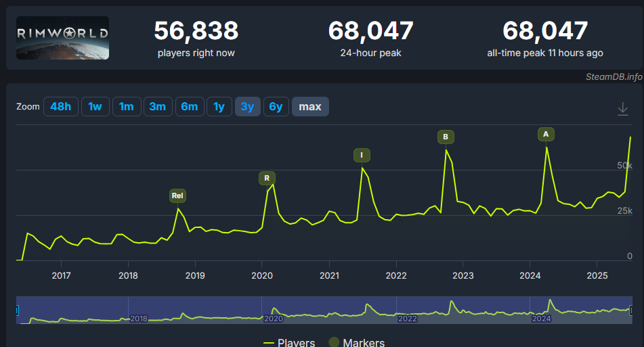
Task: Set zoom to 1w range
Action: [95, 107]
